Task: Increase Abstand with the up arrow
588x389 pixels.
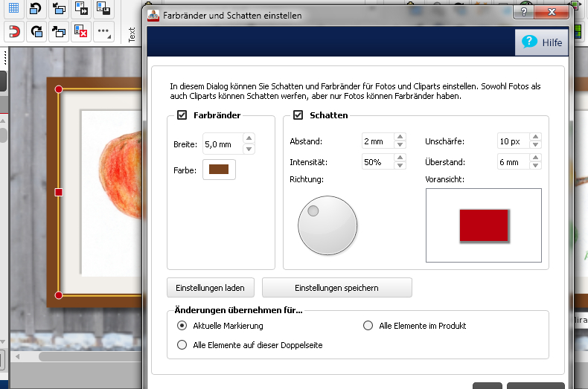Action: (x=400, y=137)
